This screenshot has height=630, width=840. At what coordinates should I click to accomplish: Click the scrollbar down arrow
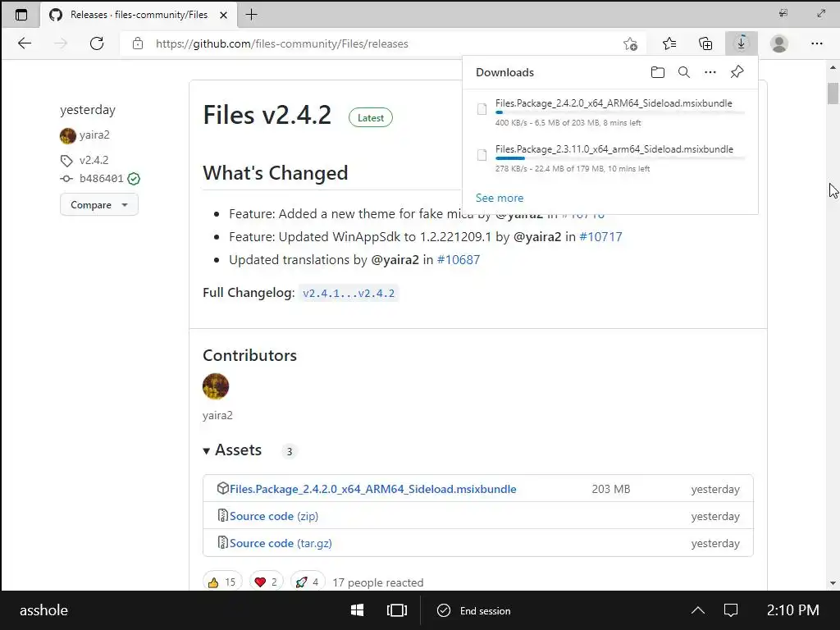tap(833, 583)
